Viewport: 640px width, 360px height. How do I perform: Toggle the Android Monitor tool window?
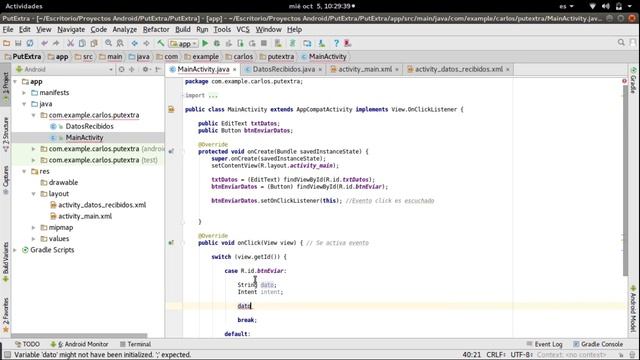pyautogui.click(x=79, y=344)
